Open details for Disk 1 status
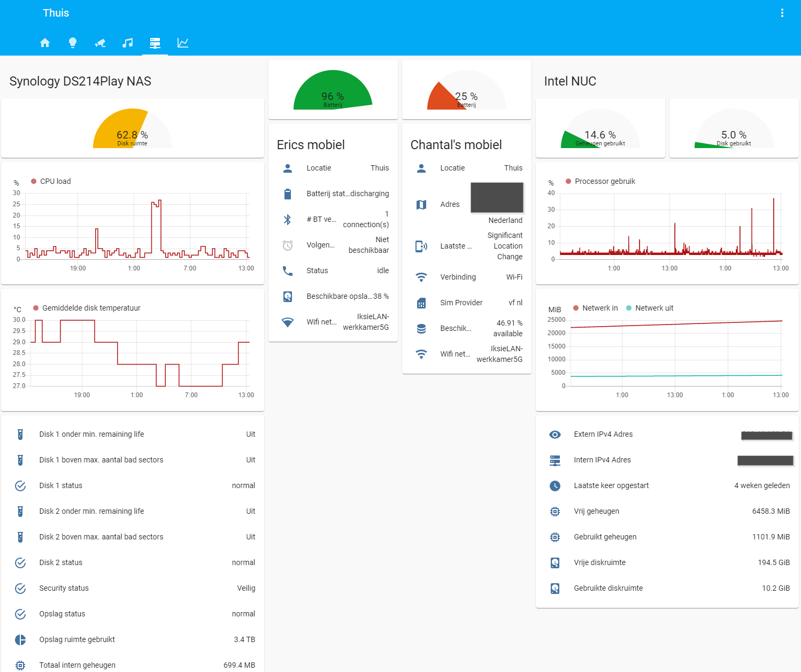Image resolution: width=801 pixels, height=672 pixels. pos(133,485)
